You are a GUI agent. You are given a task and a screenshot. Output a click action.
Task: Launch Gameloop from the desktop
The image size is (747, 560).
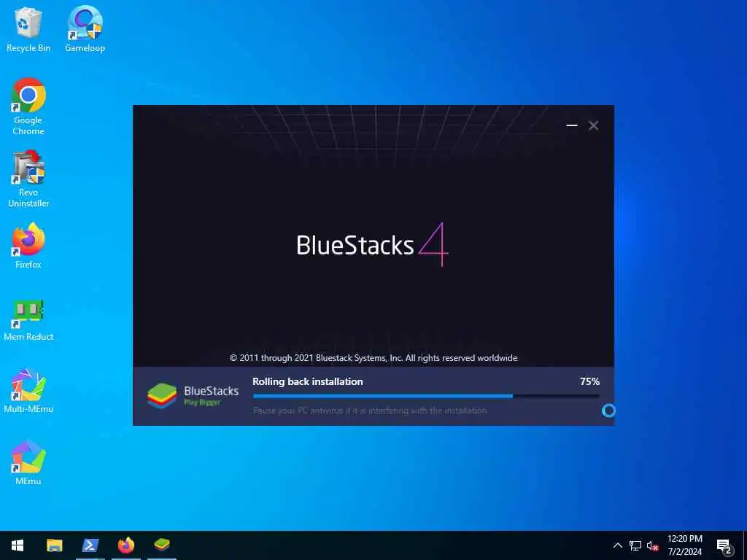85,29
